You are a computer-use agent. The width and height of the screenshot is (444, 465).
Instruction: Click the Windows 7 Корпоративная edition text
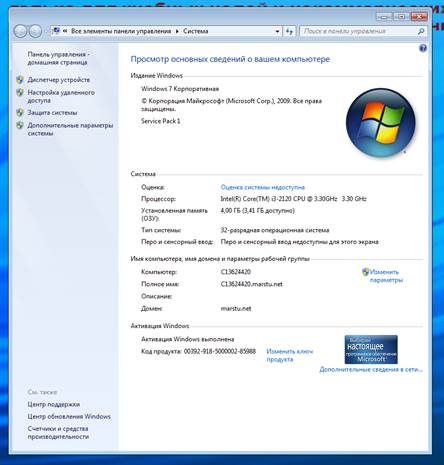click(x=180, y=89)
